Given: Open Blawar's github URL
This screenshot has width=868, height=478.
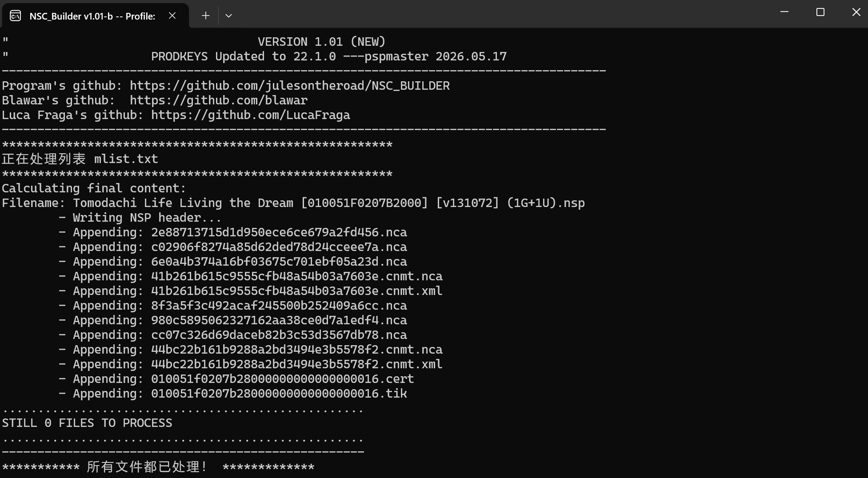Looking at the screenshot, I should click(219, 100).
